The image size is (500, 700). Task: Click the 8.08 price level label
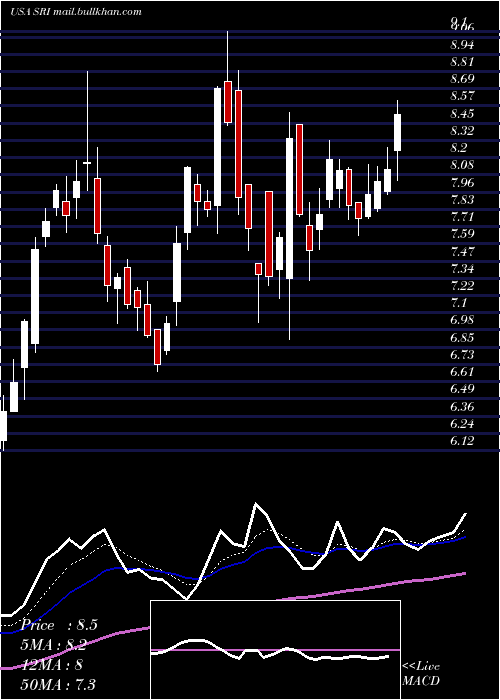tap(462, 165)
